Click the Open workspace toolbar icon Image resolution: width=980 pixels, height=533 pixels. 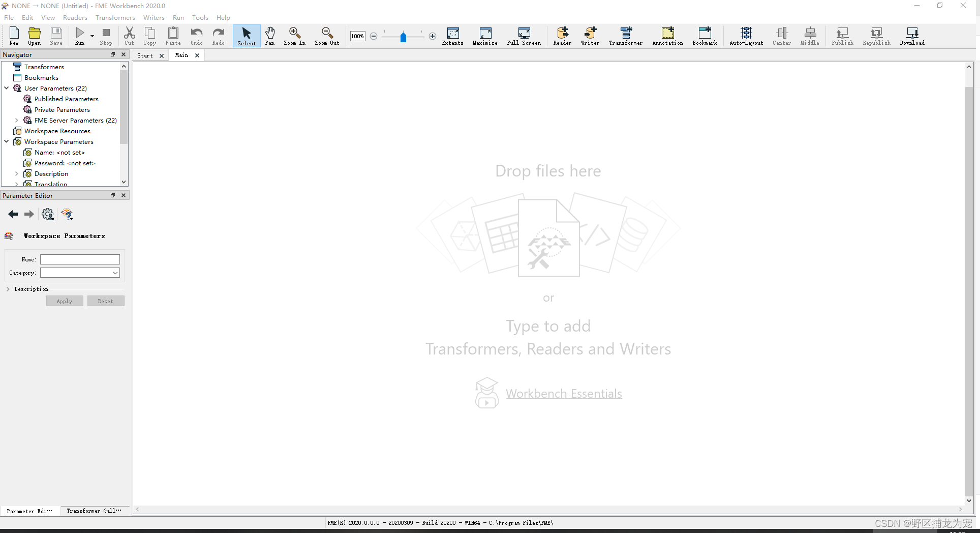(x=35, y=36)
